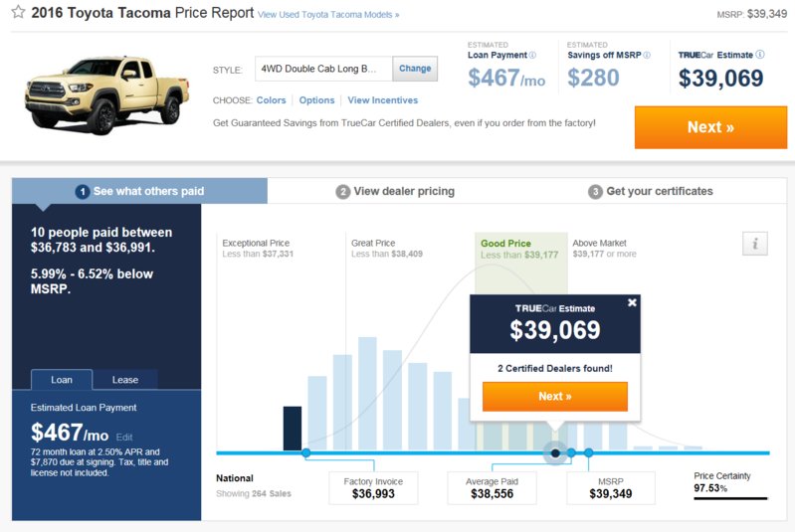Click the Average Paid $38,556 box
The width and height of the screenshot is (795, 532).
[x=492, y=488]
